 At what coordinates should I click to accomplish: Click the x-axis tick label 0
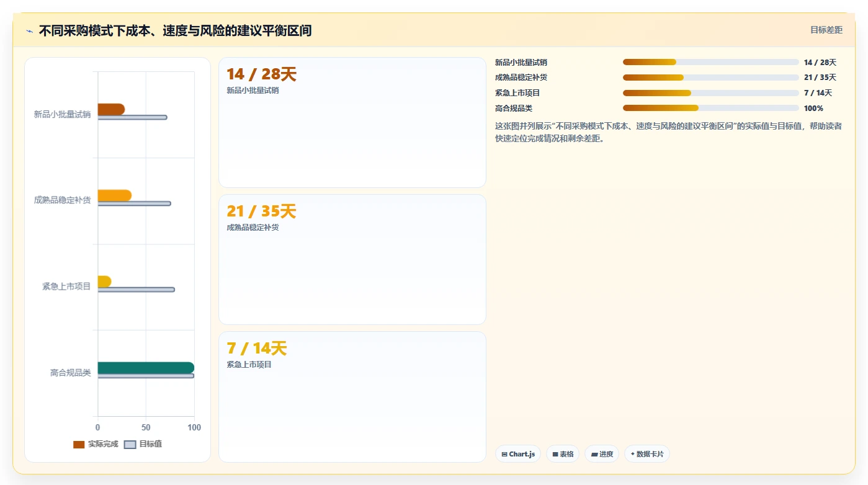click(x=97, y=428)
